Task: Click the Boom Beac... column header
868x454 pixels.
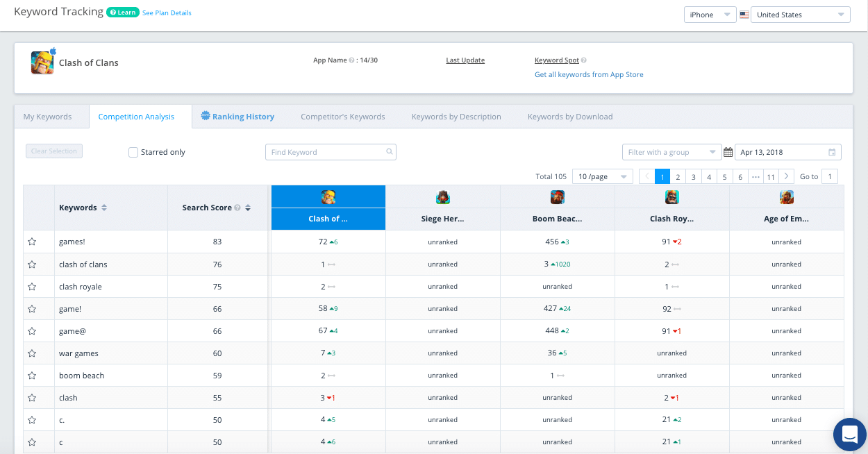Action: (558, 219)
